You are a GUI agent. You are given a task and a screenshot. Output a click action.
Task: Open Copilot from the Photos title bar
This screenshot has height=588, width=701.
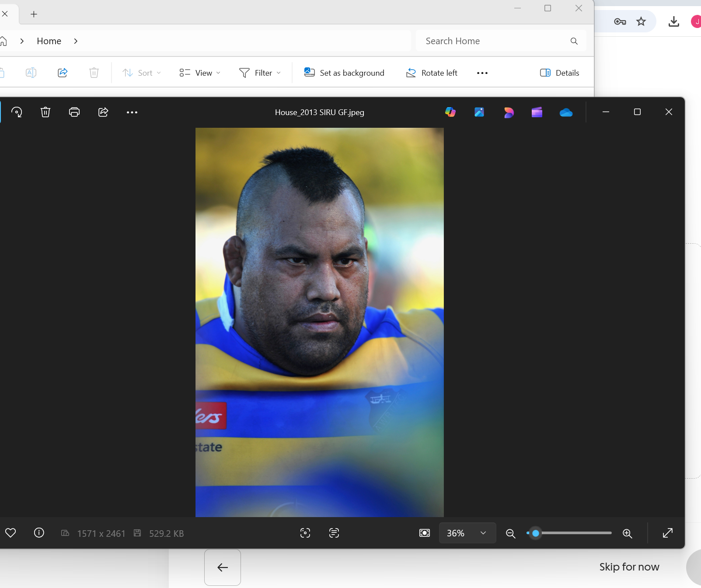click(451, 112)
